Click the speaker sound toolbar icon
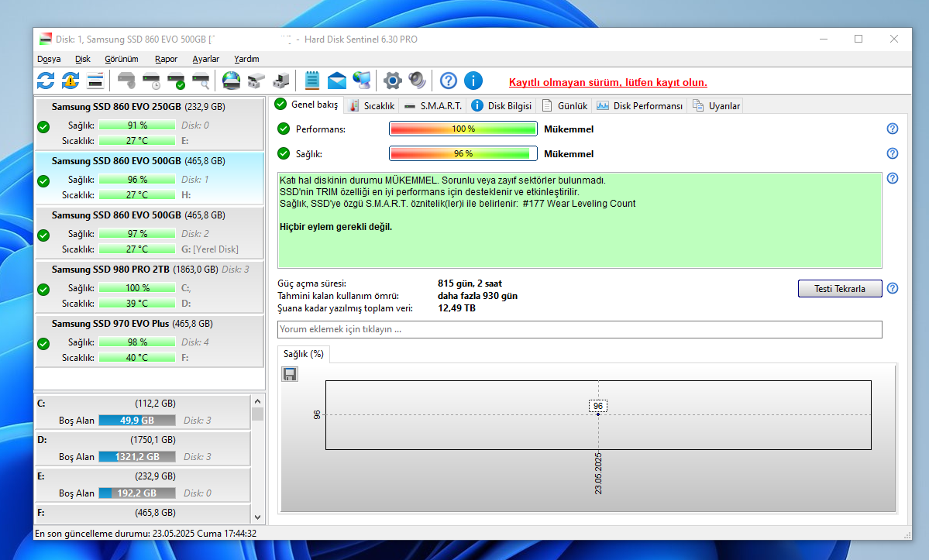929x560 pixels. point(417,81)
